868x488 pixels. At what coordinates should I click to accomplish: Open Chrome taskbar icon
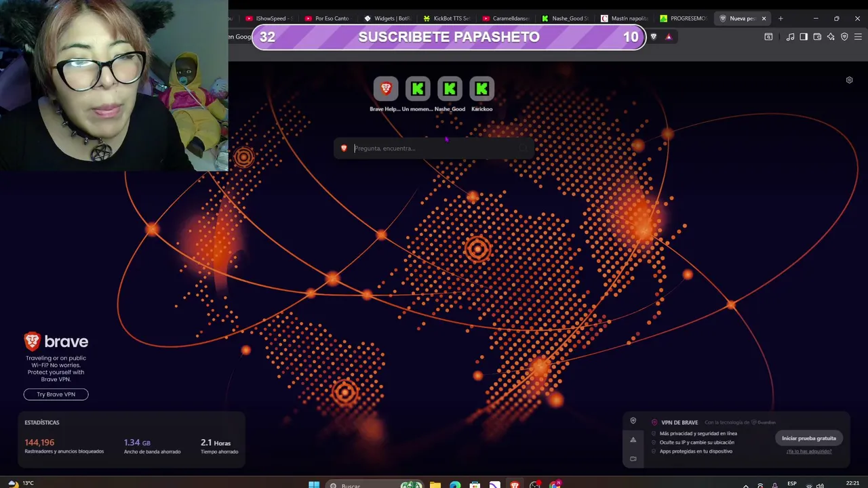coord(555,485)
